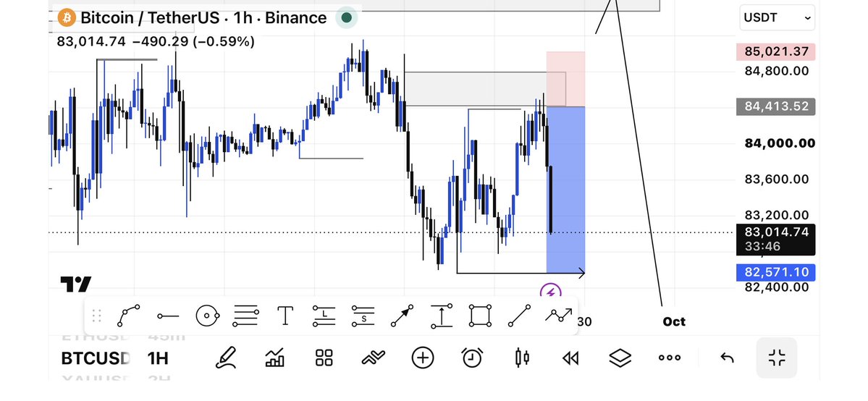Open the drawing tools pencil icon

click(x=225, y=358)
